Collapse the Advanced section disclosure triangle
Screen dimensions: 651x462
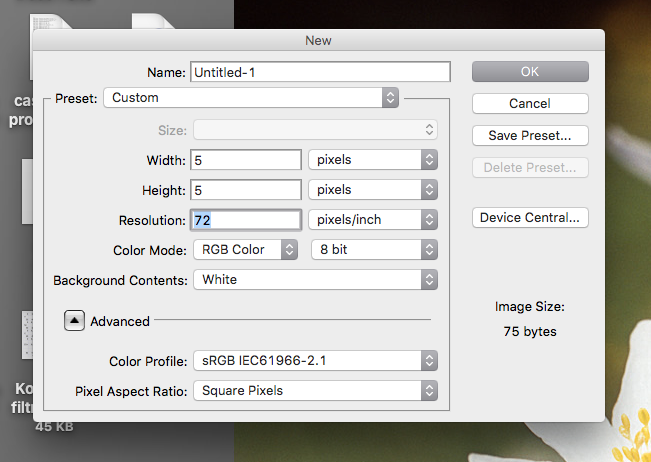coord(75,321)
